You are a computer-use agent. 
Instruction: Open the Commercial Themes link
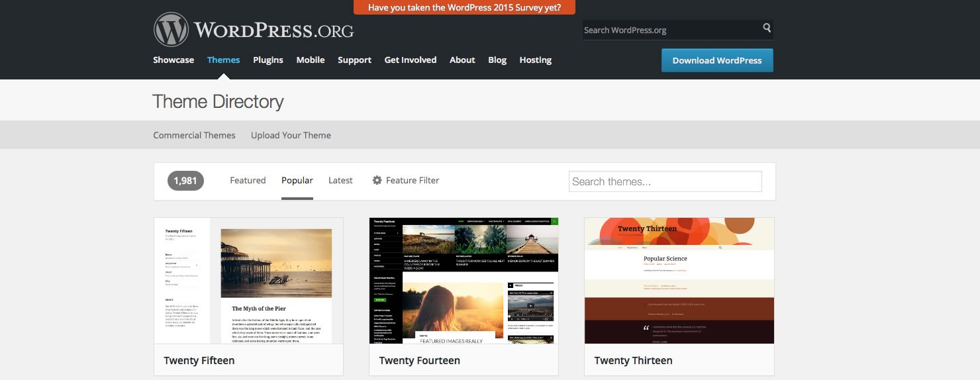pyautogui.click(x=194, y=135)
